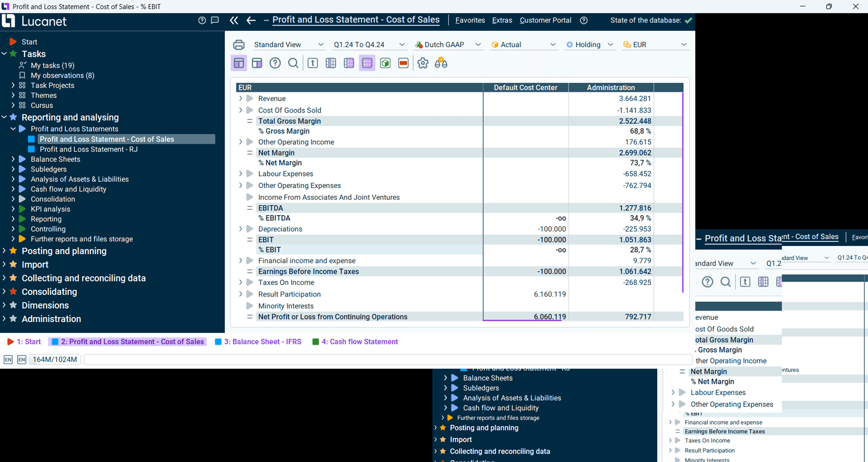The image size is (868, 462).
Task: Expand the Depreciations row
Action: tap(241, 229)
